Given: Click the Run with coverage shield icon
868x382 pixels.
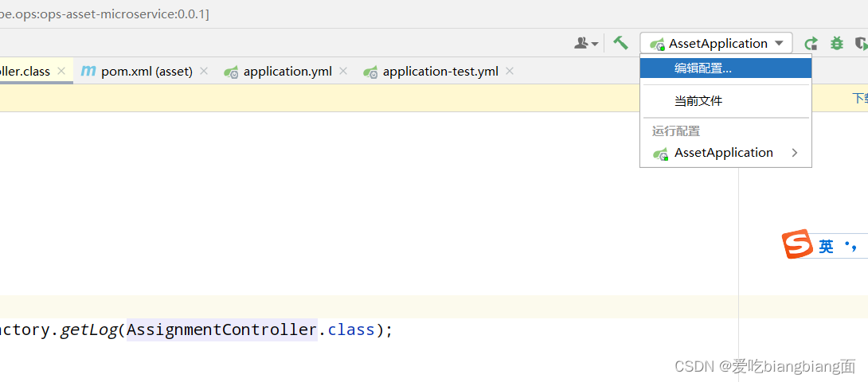Looking at the screenshot, I should [861, 43].
